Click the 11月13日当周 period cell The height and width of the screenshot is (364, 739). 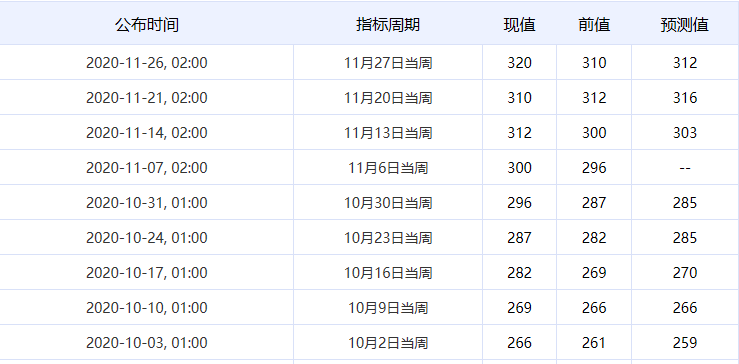[388, 132]
